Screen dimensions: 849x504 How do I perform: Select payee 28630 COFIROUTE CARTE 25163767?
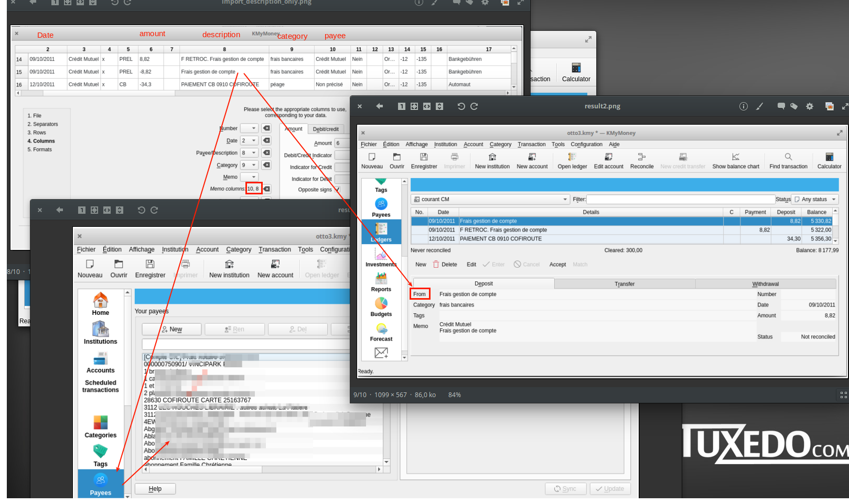197,400
